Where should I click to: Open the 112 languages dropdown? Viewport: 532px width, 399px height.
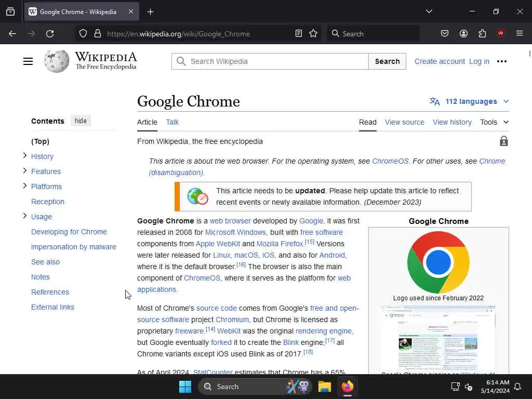click(469, 101)
